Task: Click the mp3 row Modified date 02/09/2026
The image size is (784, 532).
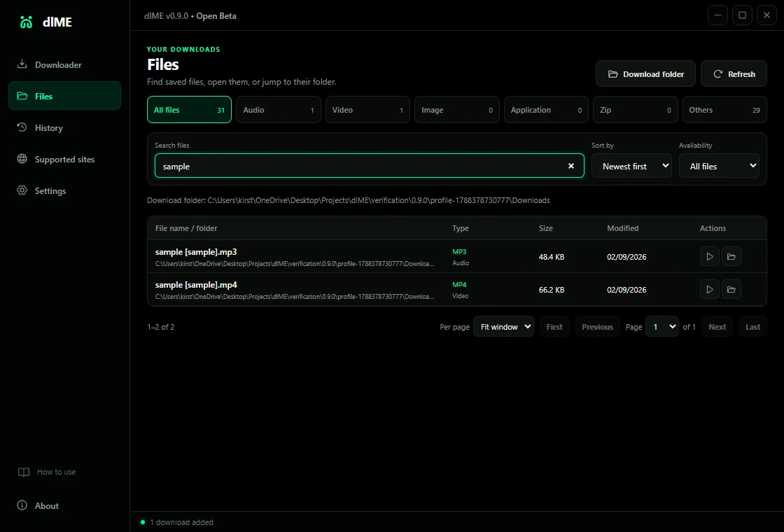Action: [x=626, y=257]
